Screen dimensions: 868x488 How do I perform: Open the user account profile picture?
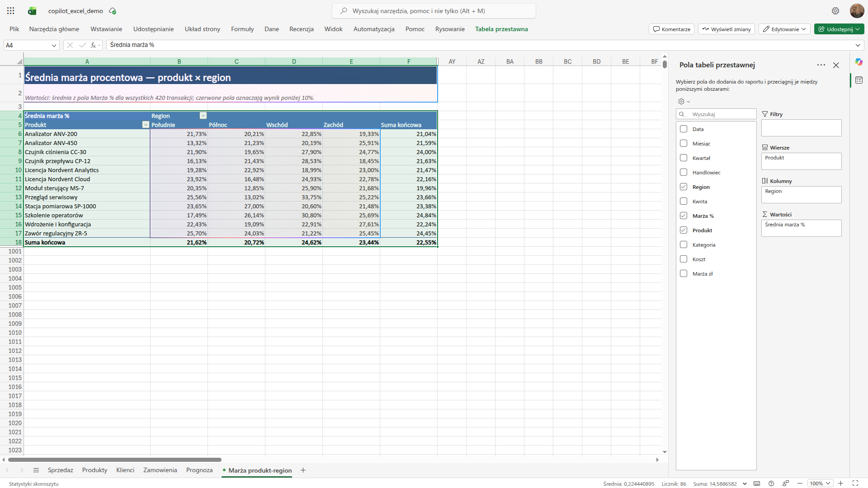pos(857,11)
